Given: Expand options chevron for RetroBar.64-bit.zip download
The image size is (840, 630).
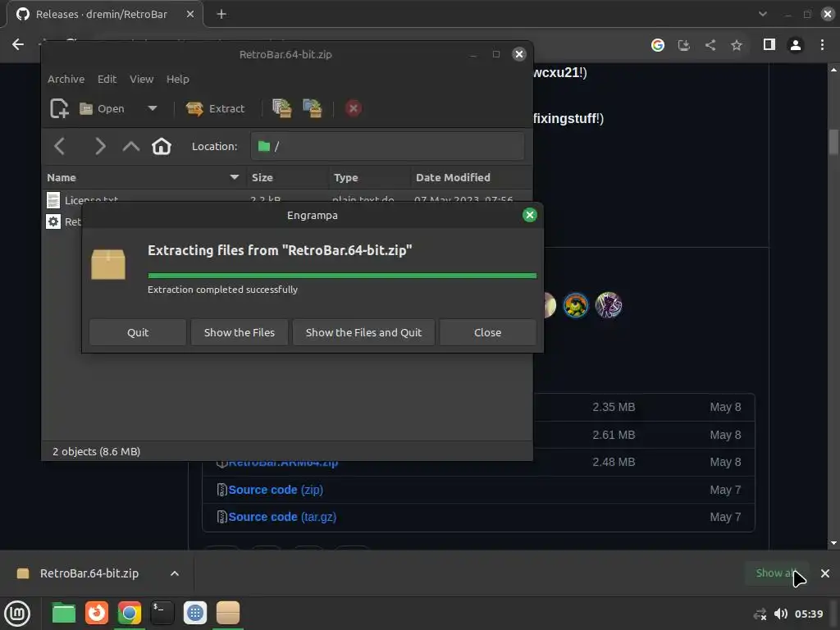Looking at the screenshot, I should pyautogui.click(x=175, y=573).
